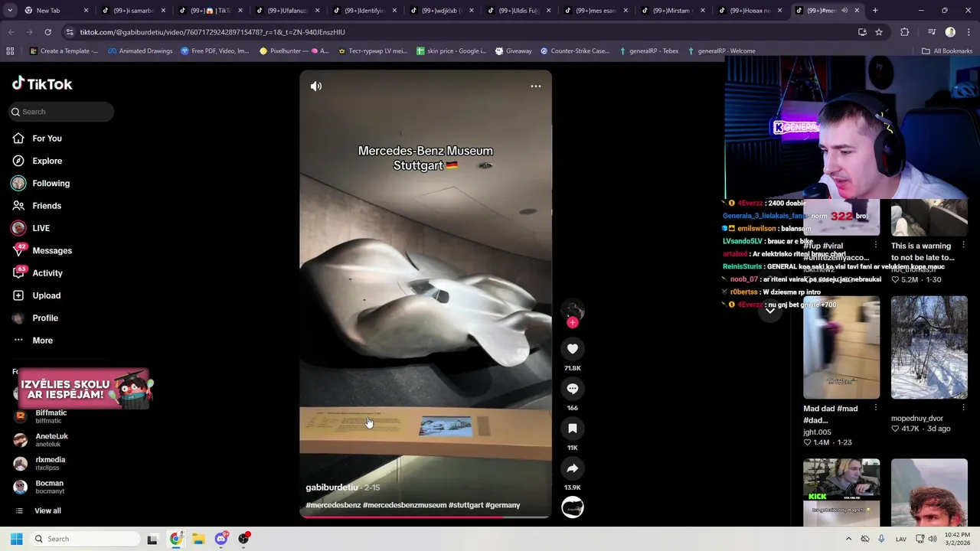980x551 pixels.
Task: Go back to previous page
Action: click(x=11, y=32)
